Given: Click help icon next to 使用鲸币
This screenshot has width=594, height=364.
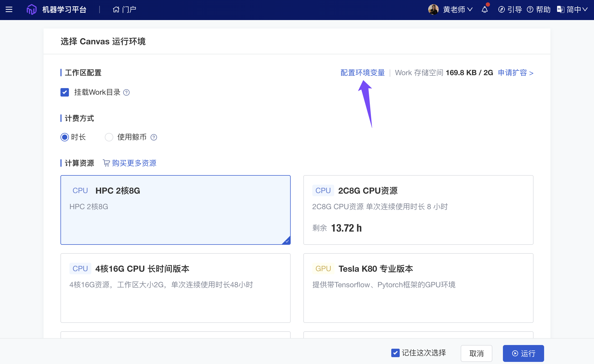Looking at the screenshot, I should [154, 137].
